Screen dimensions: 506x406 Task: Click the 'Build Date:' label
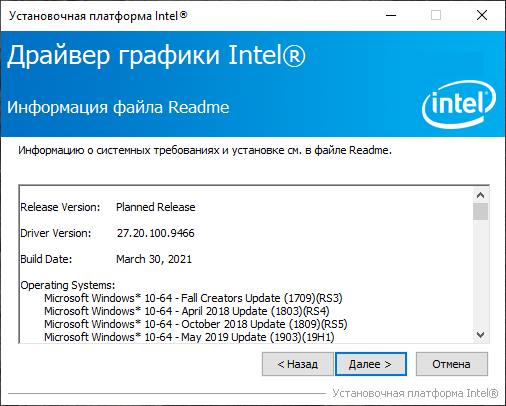point(46,259)
